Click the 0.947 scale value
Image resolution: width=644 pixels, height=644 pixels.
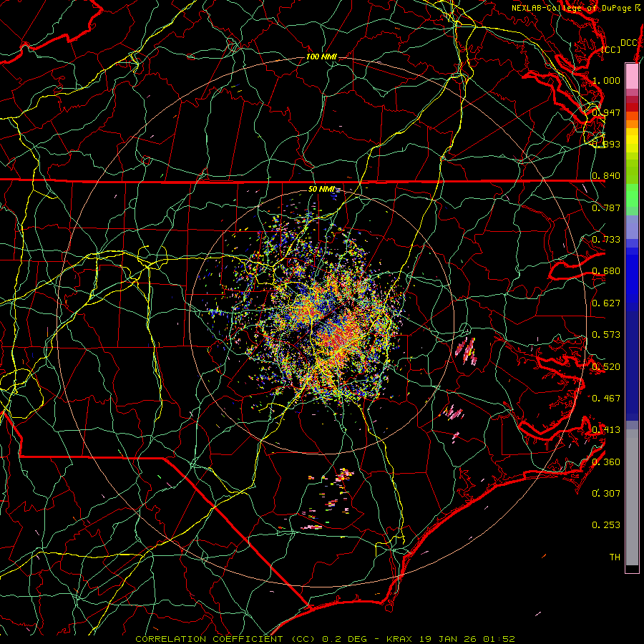606,112
